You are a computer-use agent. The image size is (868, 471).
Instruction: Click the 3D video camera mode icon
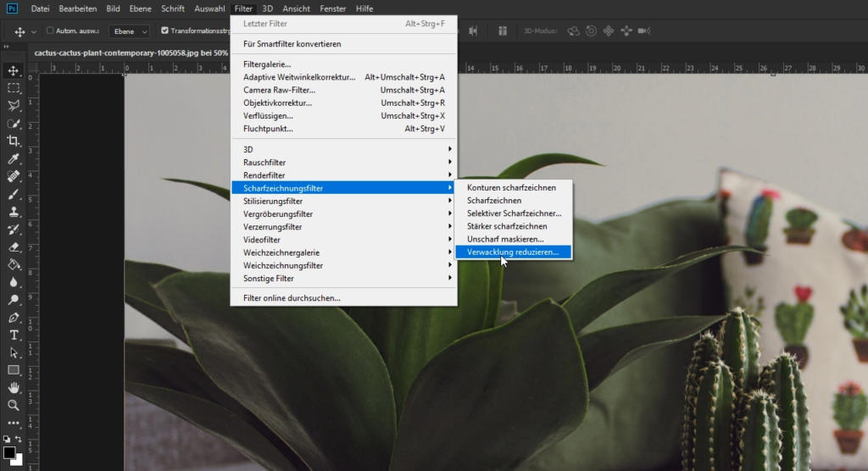tap(644, 31)
